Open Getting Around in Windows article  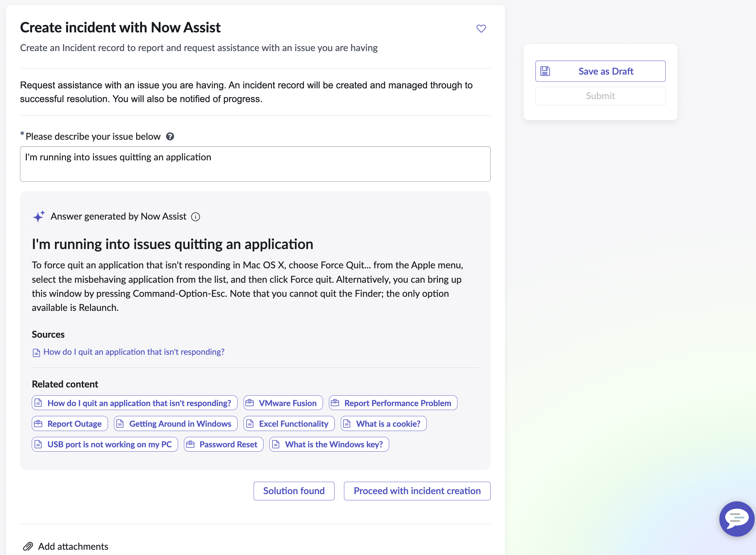tap(175, 424)
